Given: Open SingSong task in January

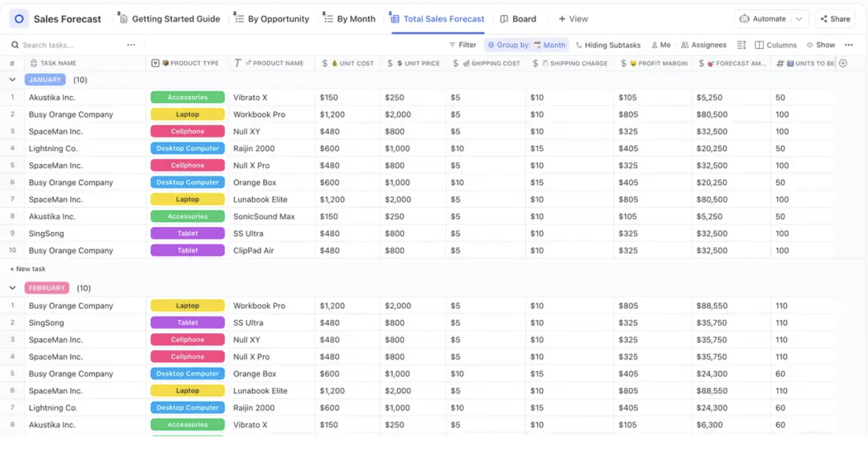Looking at the screenshot, I should point(46,233).
